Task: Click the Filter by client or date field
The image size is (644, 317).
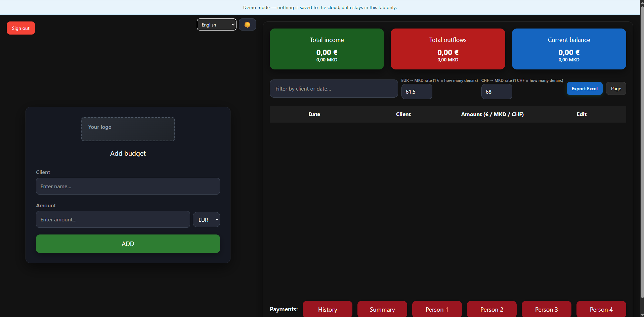Action: pos(334,89)
